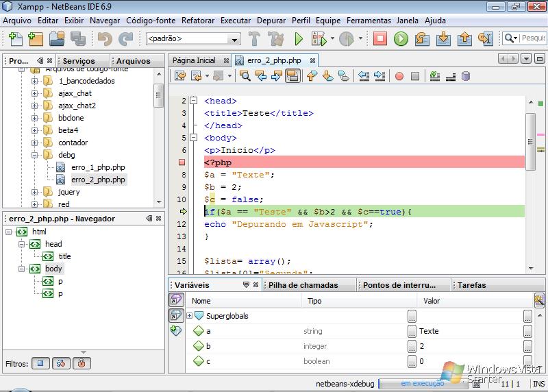The image size is (548, 392).
Task: Open value editor for variable b
Action: [527, 346]
